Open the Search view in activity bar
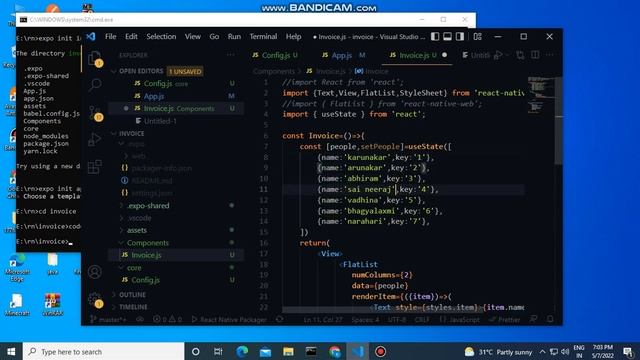The width and height of the screenshot is (640, 360). [95, 85]
